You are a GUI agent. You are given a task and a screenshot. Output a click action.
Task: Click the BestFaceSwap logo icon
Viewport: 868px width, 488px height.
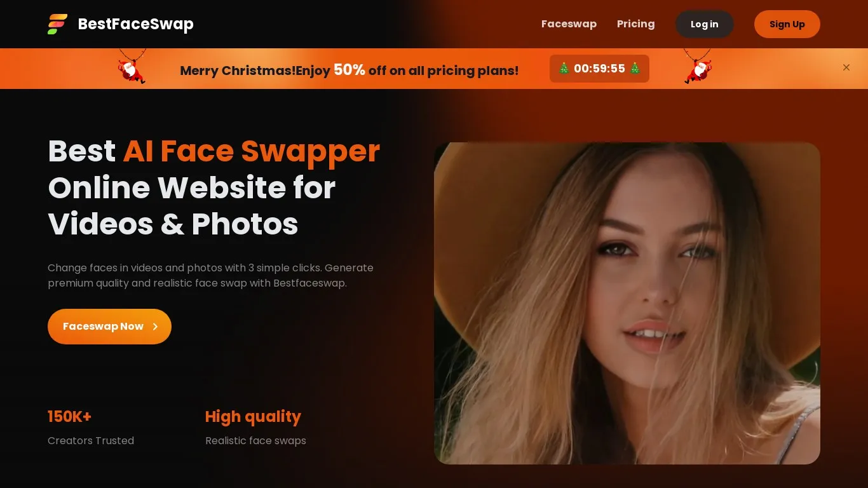point(58,24)
